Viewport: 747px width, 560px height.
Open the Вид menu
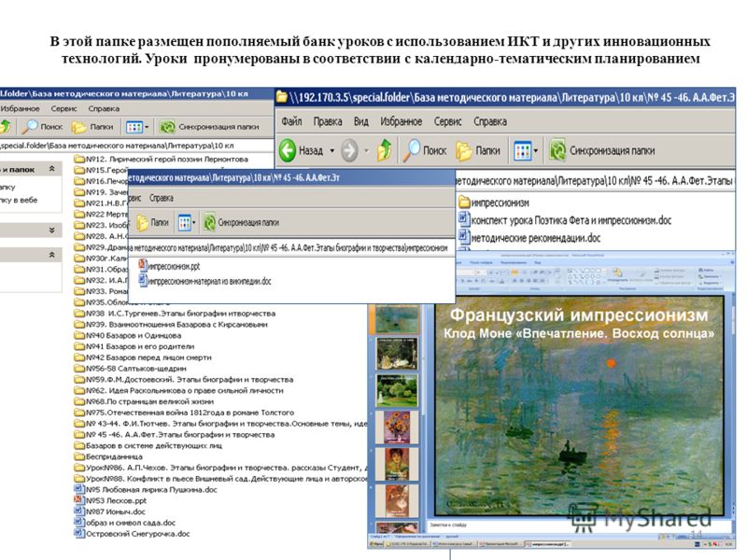(x=360, y=121)
